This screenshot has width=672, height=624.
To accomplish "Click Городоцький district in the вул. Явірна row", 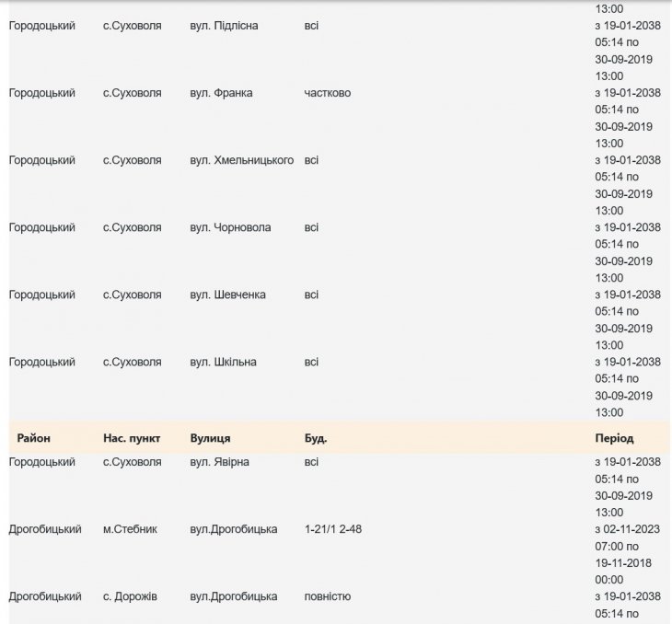I will tap(42, 462).
